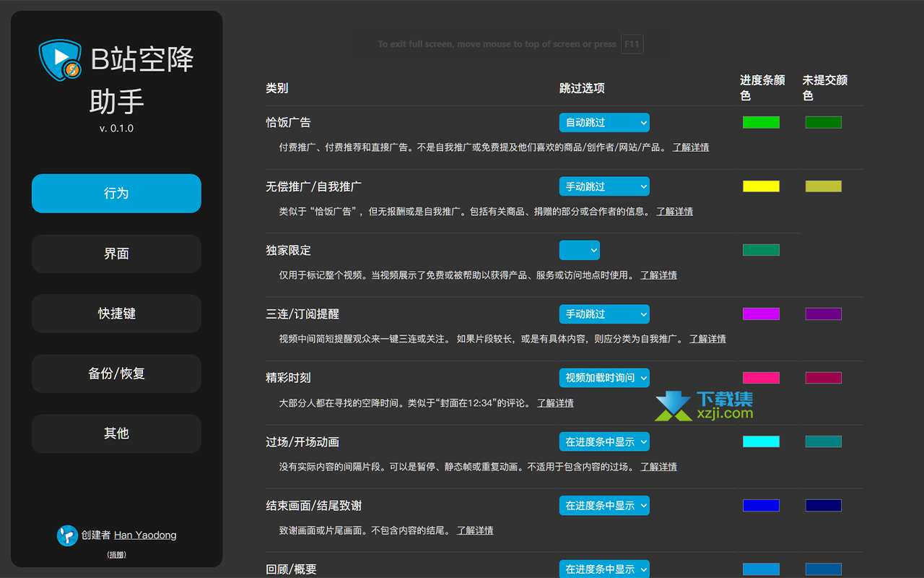Open the 快捷键 tab
This screenshot has height=578, width=924.
pos(116,314)
